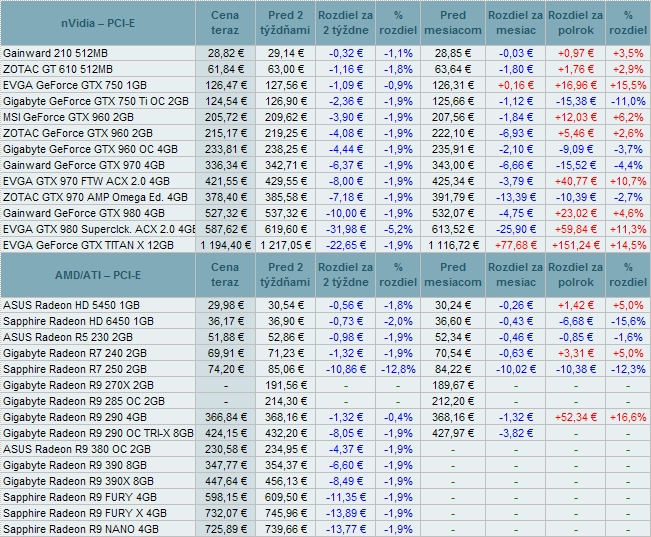This screenshot has width=651, height=537.
Task: Click the +52,34 € half-year difference
Action: [x=575, y=417]
